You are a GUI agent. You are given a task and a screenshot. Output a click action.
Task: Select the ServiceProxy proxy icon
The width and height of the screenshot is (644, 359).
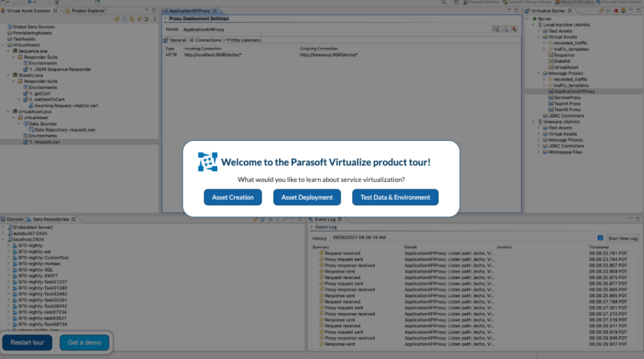(550, 97)
